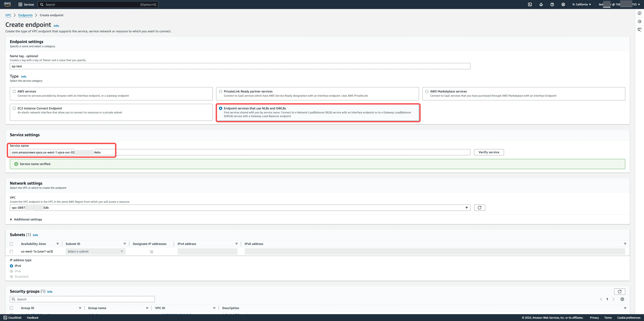This screenshot has height=321, width=644.
Task: Click the AWS logo home icon
Action: click(x=7, y=4)
